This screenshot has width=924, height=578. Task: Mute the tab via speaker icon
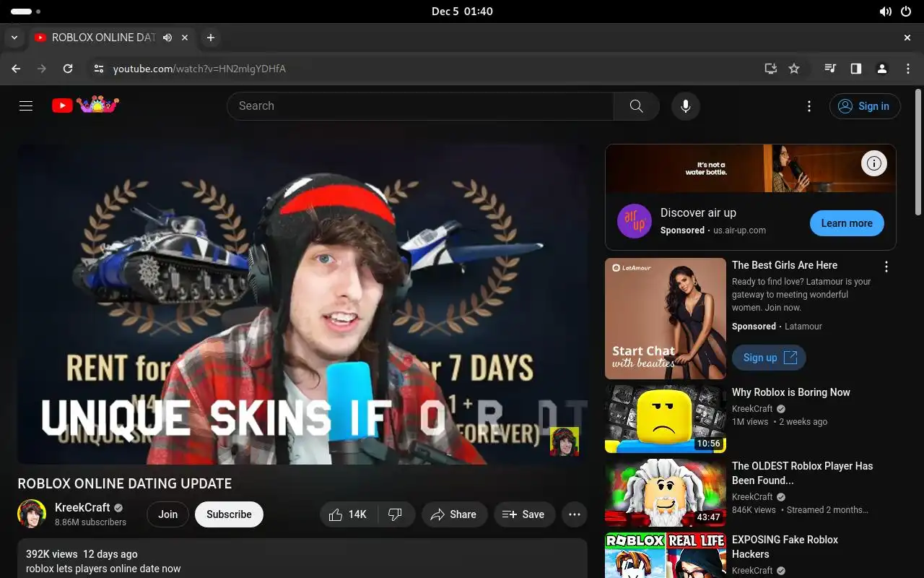tap(167, 38)
